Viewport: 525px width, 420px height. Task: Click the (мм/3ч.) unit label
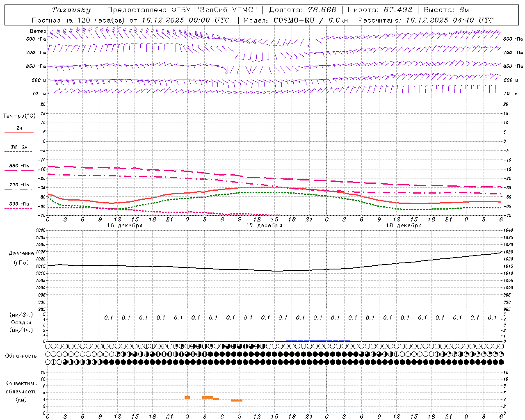click(x=21, y=315)
